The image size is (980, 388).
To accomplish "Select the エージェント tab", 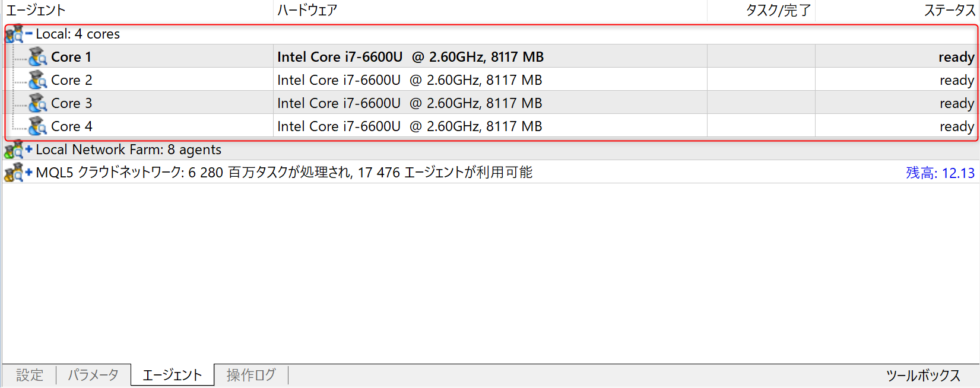I will coord(172,375).
